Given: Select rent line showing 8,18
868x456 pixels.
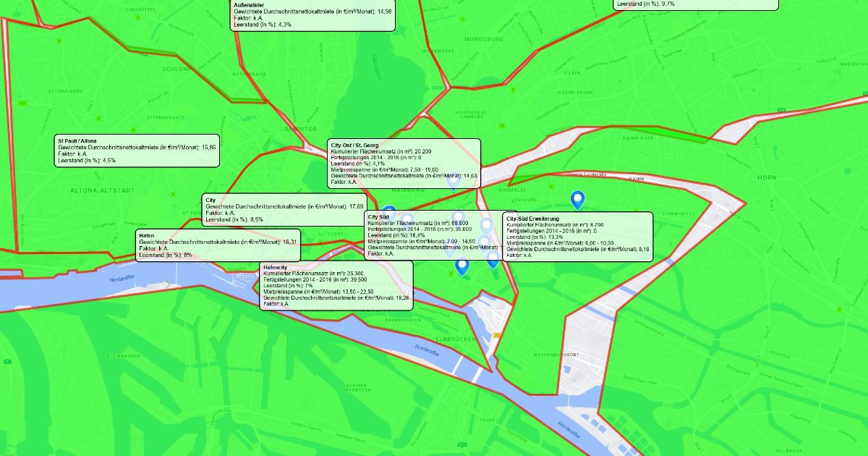Looking at the screenshot, I should pos(578,249).
